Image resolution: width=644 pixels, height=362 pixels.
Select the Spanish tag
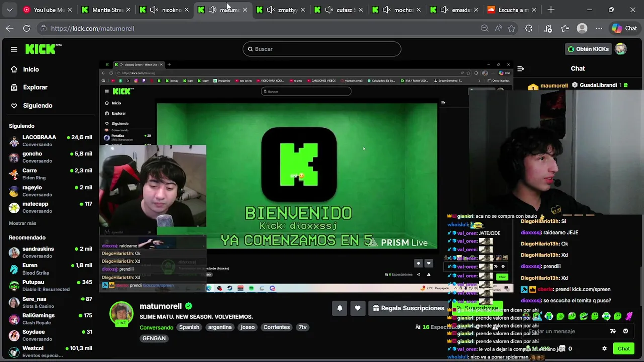pyautogui.click(x=189, y=327)
